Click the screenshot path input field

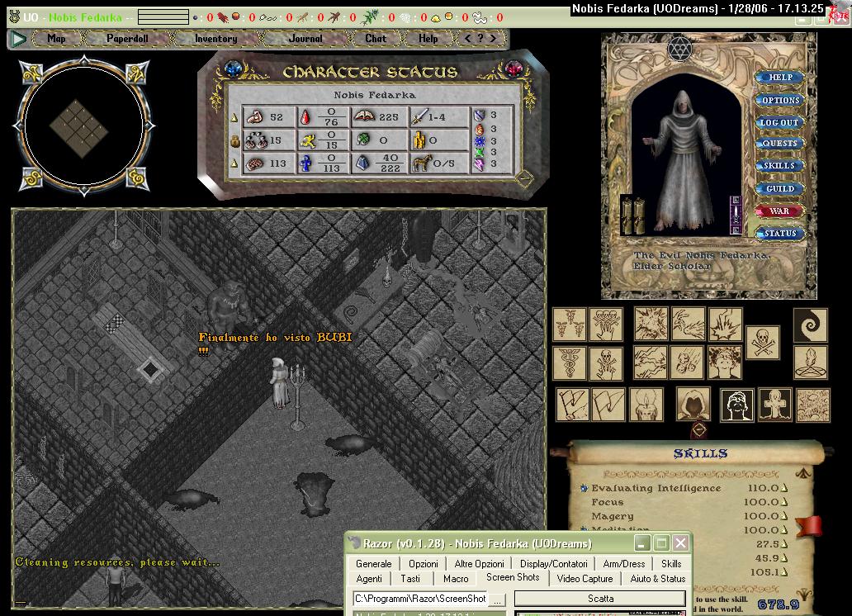(x=420, y=599)
